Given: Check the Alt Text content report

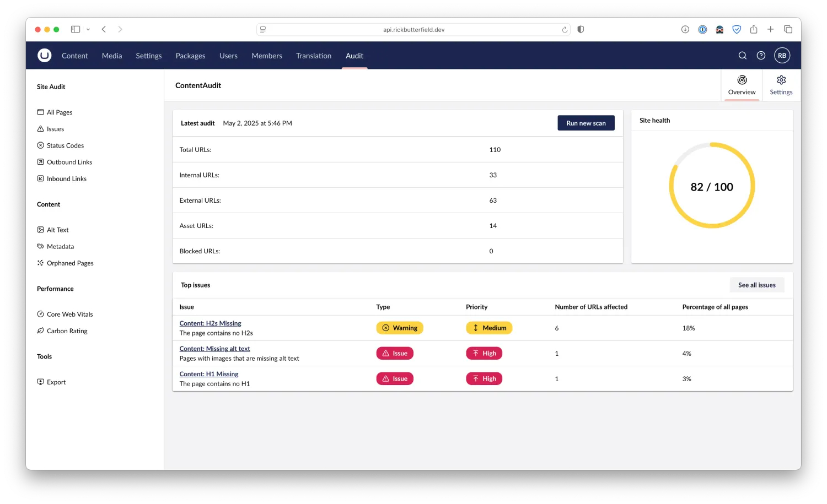Looking at the screenshot, I should tap(57, 230).
